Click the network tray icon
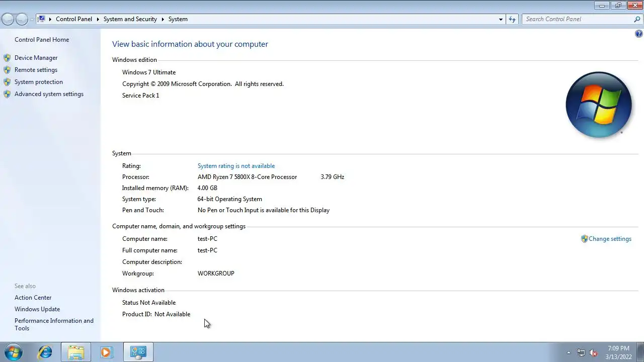The image size is (644, 362). pos(581,352)
